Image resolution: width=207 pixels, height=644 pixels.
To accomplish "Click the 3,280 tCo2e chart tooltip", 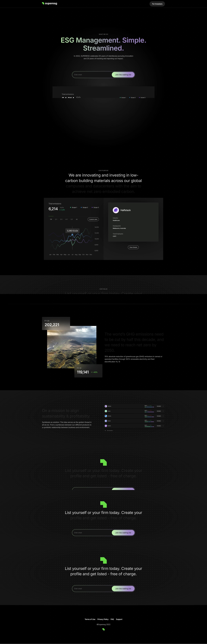I will point(72,231).
